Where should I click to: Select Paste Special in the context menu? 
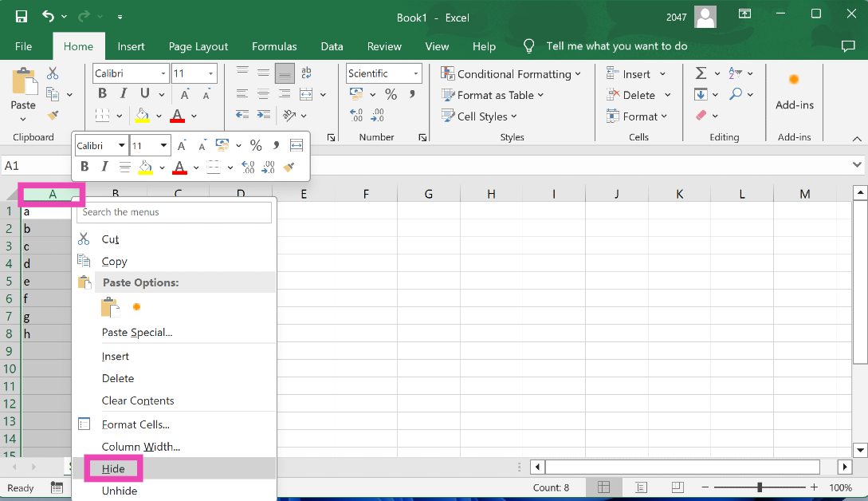(x=137, y=332)
